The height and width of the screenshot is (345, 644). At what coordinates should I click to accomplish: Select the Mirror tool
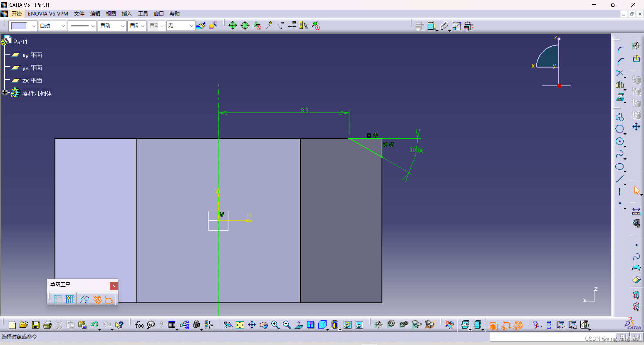620,85
